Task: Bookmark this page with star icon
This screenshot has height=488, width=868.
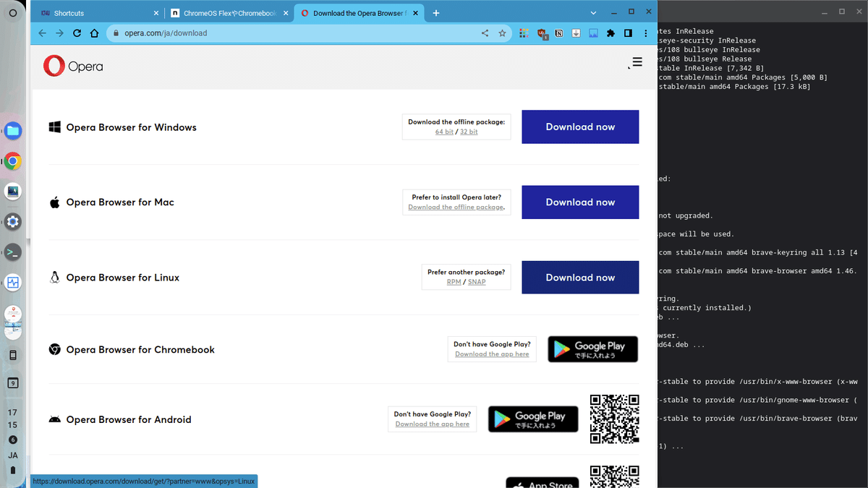Action: pos(502,33)
